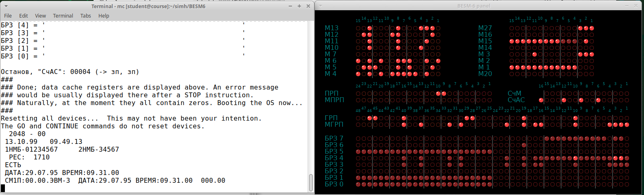
Task: Click the terminal cursor block at the prompt
Action: 3,188
